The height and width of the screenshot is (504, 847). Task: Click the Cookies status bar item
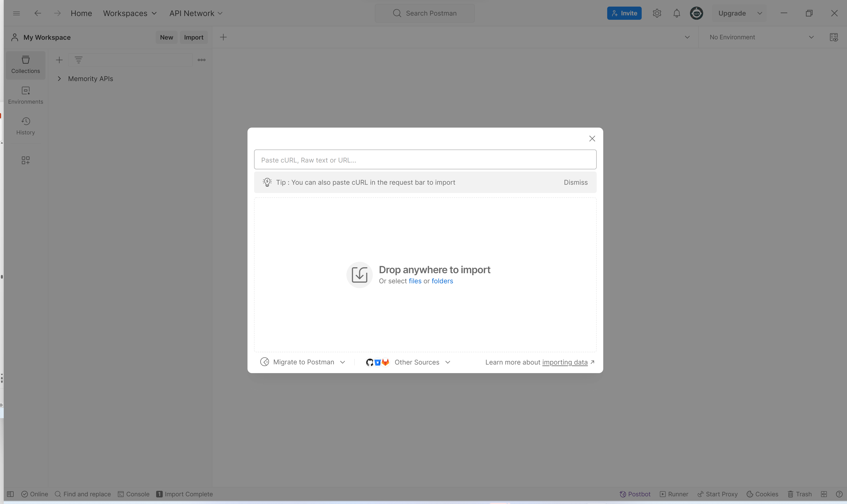click(762, 494)
